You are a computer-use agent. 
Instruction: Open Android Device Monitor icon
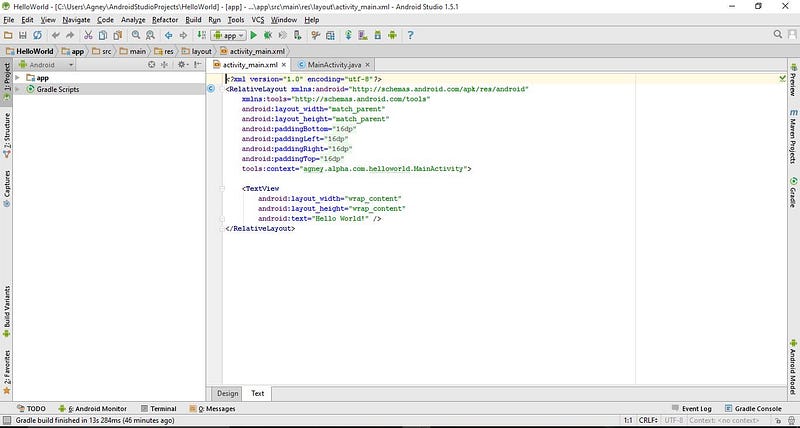coord(392,35)
